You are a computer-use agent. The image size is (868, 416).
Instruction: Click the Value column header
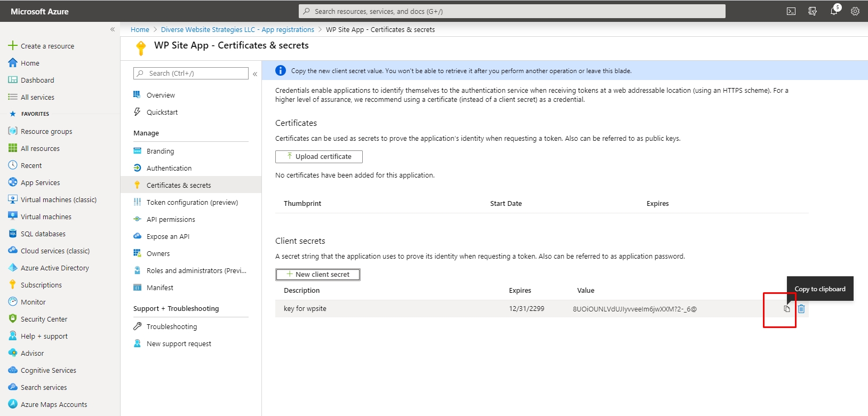click(586, 290)
